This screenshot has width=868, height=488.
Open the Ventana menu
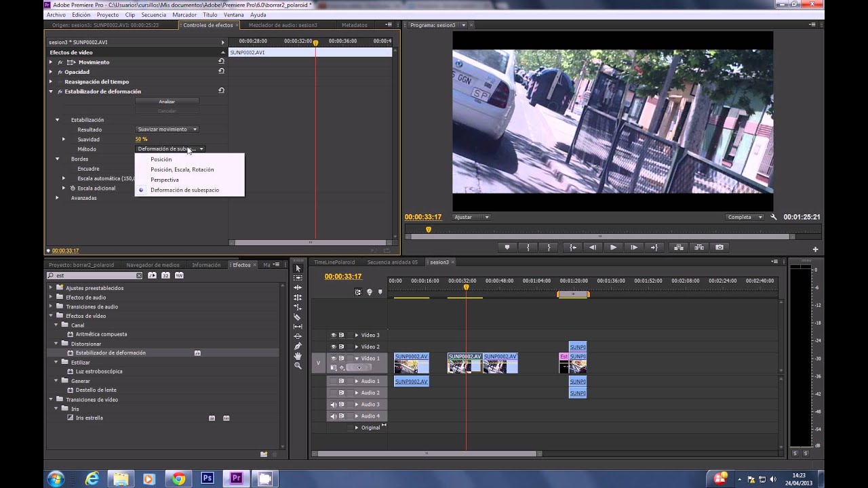coord(233,15)
